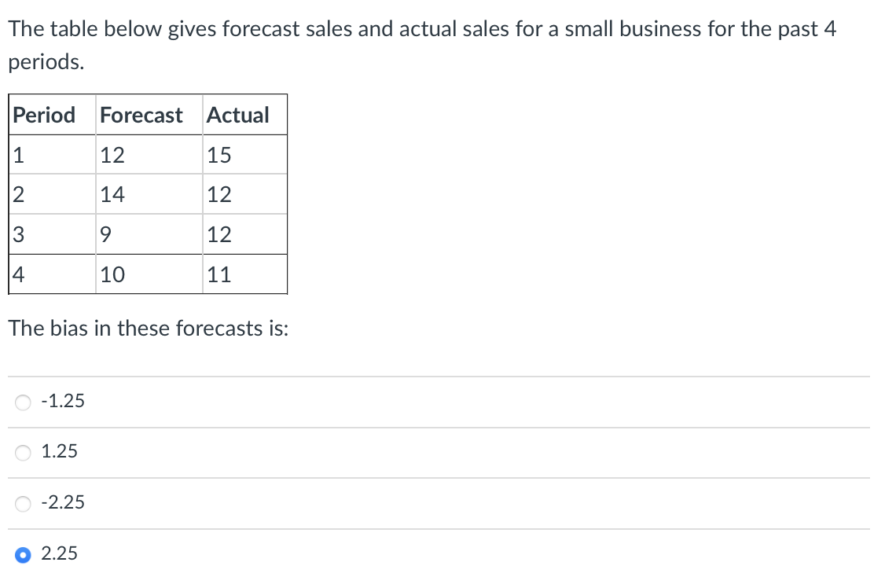Click the Actual column header
Screen dimensions: 896x588
(x=237, y=115)
